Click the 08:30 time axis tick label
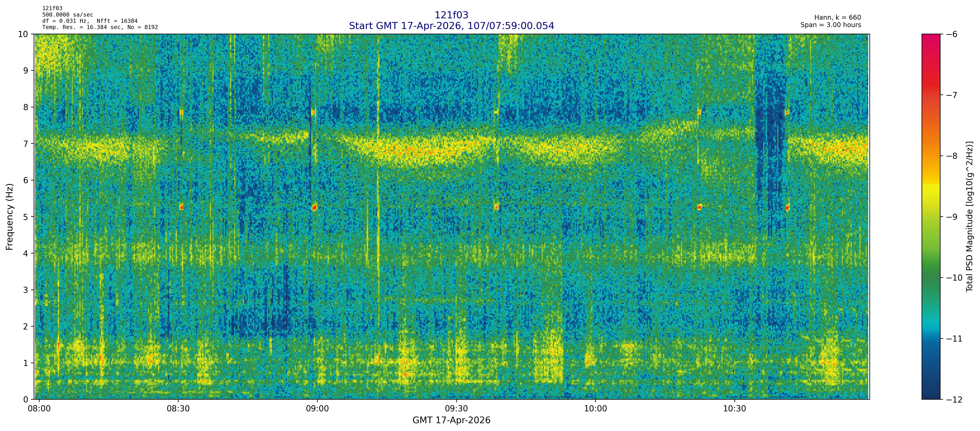 tap(178, 409)
